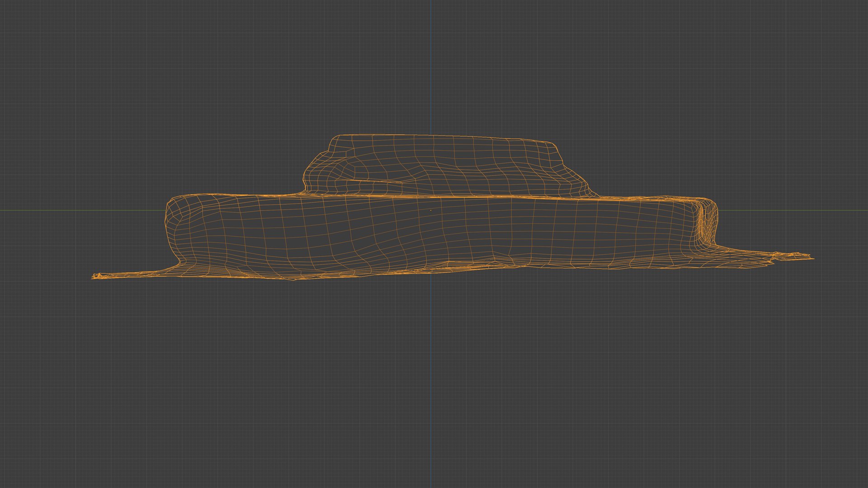This screenshot has height=488, width=868.
Task: Click the orange object origin dot
Action: click(430, 210)
